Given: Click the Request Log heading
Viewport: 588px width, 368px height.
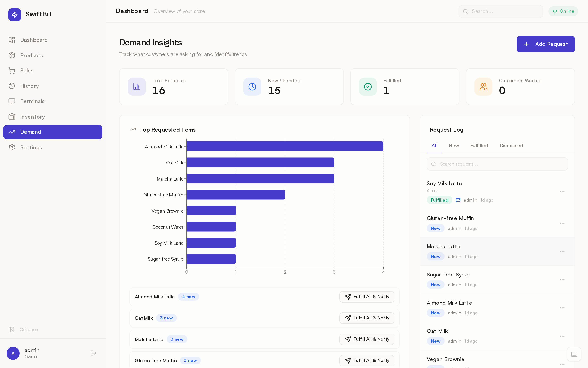Looking at the screenshot, I should (x=447, y=130).
